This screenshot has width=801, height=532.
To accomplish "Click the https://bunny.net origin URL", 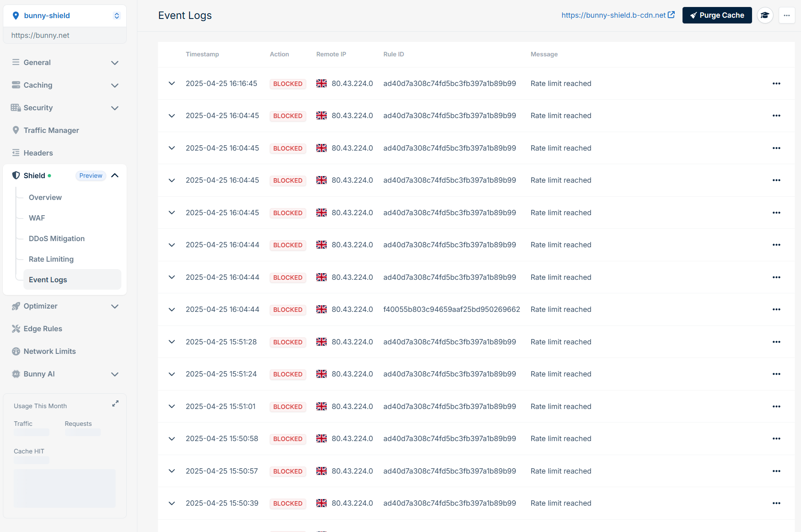I will click(40, 35).
